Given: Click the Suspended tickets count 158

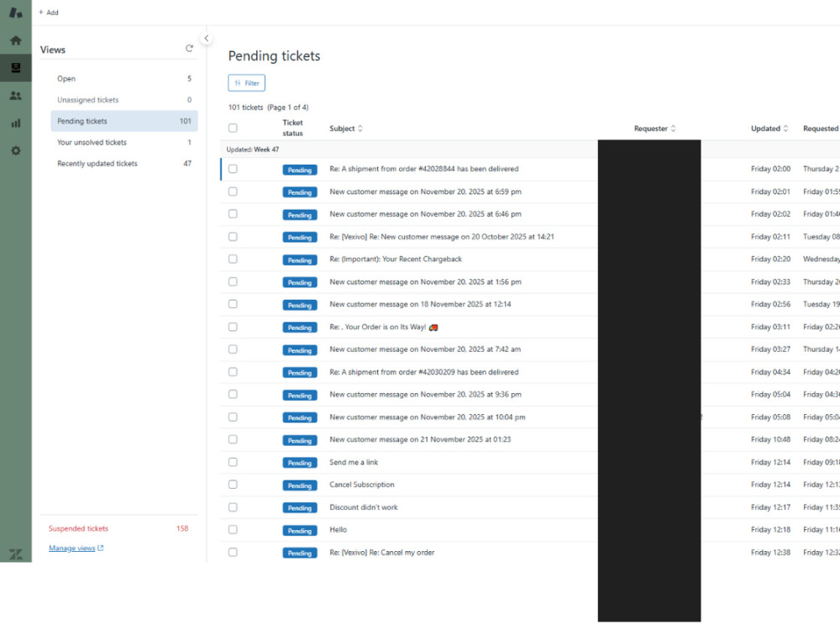Looking at the screenshot, I should (x=182, y=528).
